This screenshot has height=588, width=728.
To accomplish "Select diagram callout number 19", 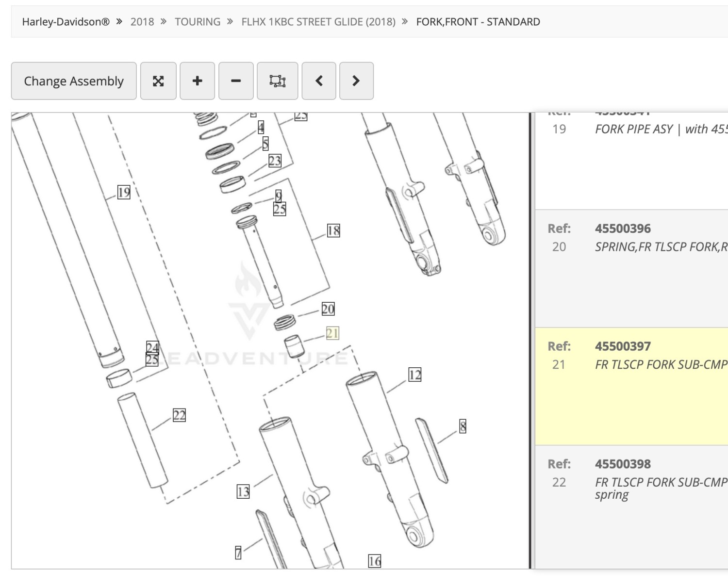I will [124, 192].
